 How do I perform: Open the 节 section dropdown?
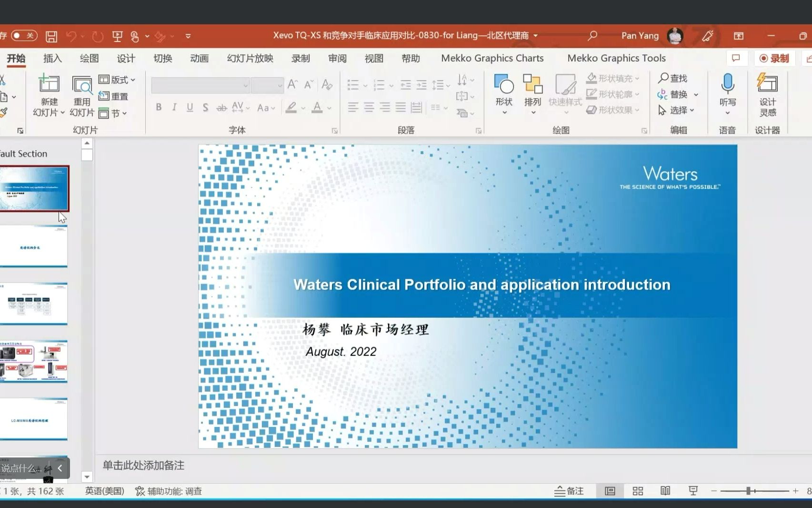click(113, 113)
